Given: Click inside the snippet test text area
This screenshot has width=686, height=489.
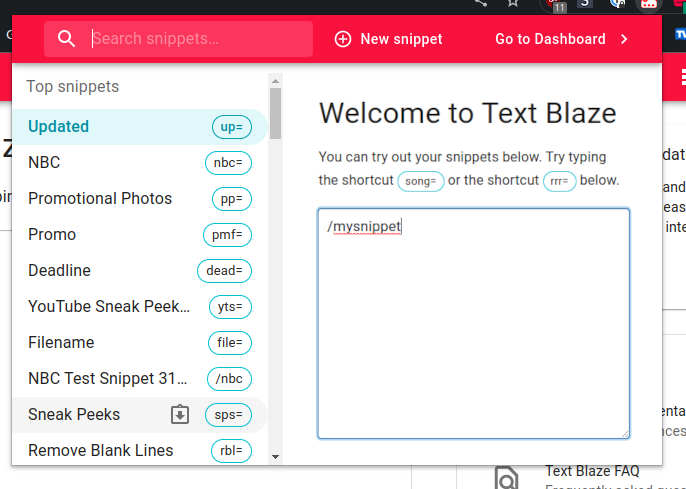Looking at the screenshot, I should click(473, 323).
